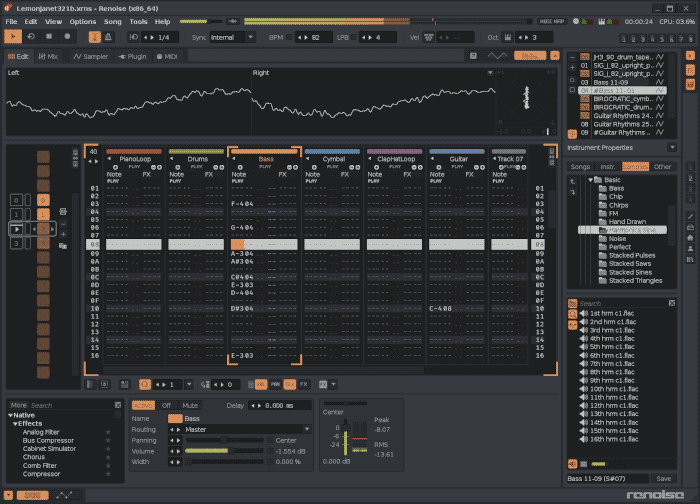Open the Song menu

112,21
